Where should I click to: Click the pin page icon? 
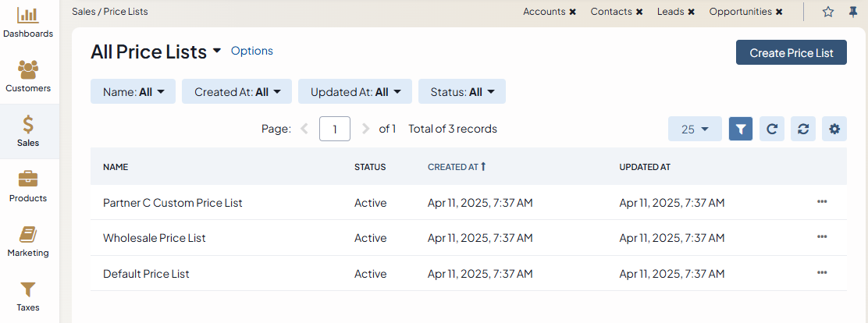pyautogui.click(x=852, y=12)
